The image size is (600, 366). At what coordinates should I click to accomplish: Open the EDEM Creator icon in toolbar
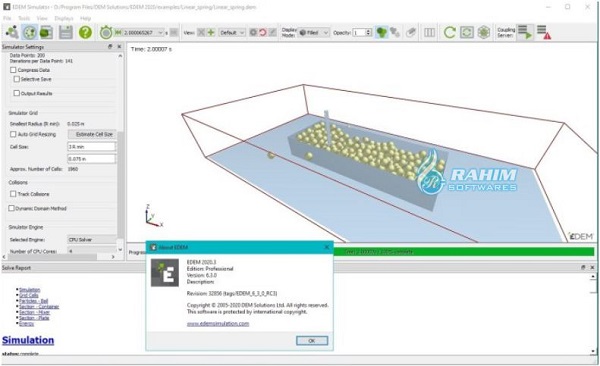click(x=12, y=33)
